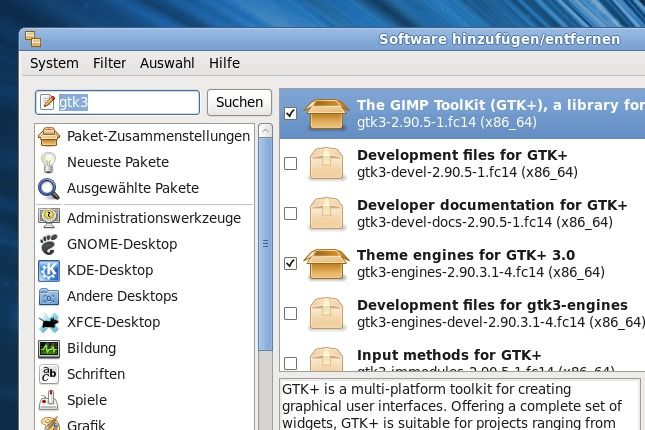Open the Hilfe menu
The height and width of the screenshot is (430, 645).
224,63
